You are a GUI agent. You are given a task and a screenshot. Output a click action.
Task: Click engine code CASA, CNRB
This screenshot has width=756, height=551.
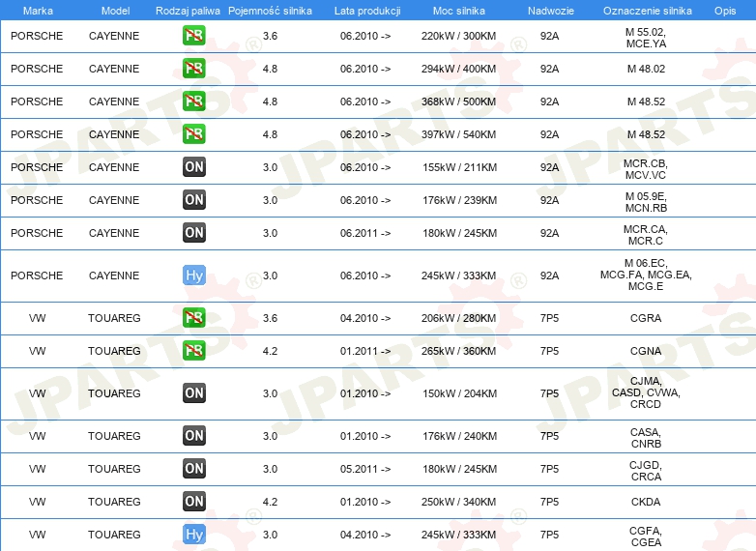tap(646, 438)
